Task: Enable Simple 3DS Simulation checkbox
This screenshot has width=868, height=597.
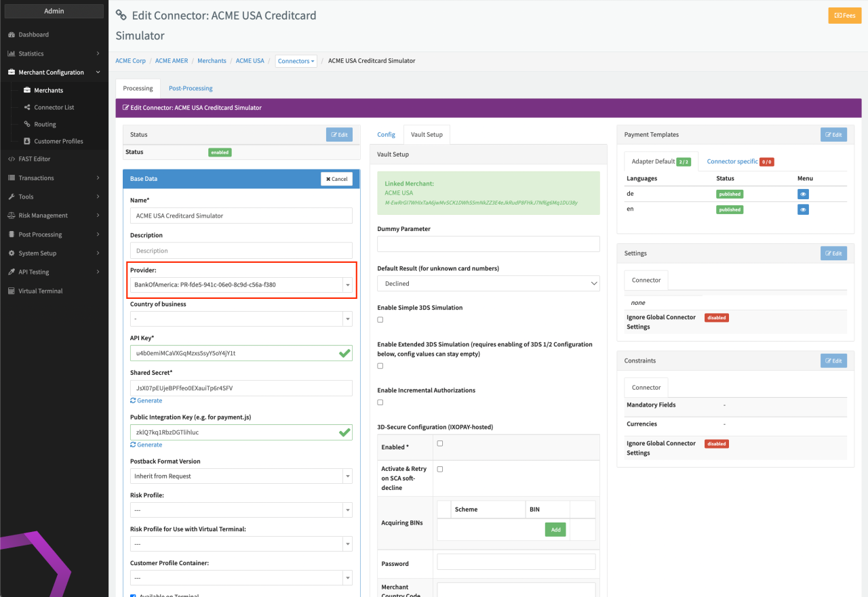Action: 380,320
